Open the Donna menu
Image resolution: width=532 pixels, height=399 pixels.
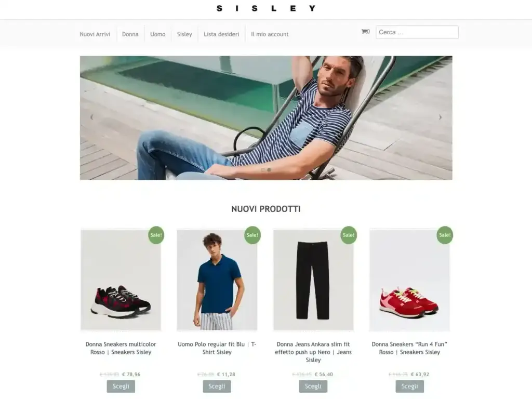pos(130,34)
